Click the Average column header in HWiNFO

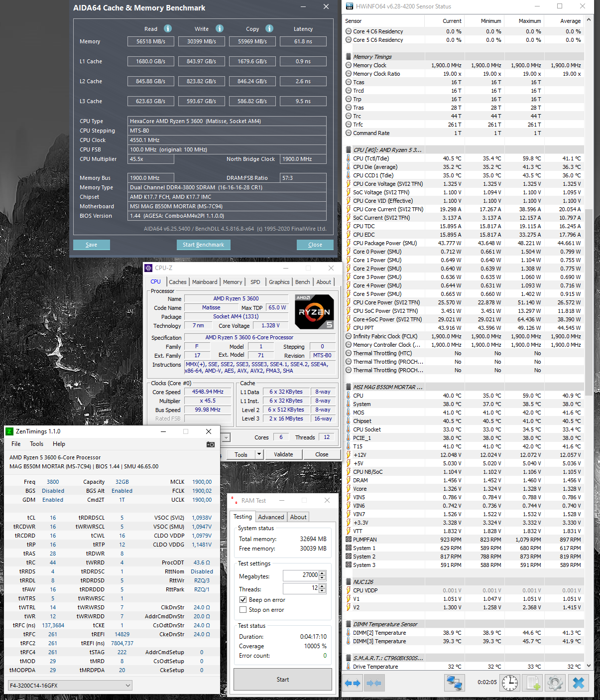click(x=564, y=21)
